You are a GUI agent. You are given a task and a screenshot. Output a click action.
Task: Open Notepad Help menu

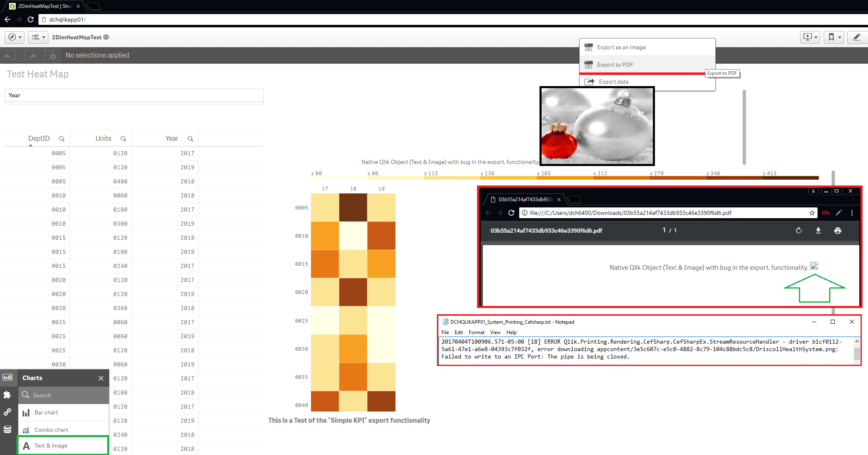(511, 332)
